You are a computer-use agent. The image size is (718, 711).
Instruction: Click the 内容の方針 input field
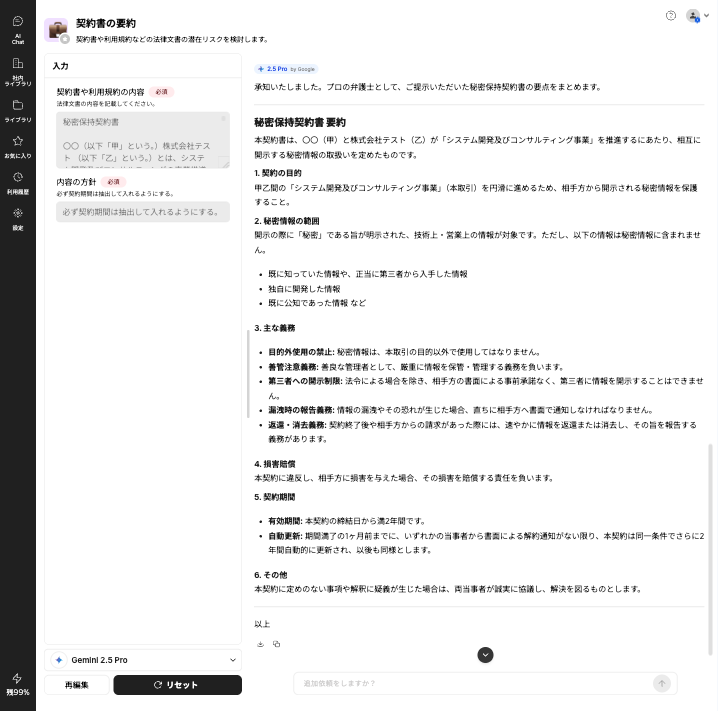pyautogui.click(x=143, y=212)
